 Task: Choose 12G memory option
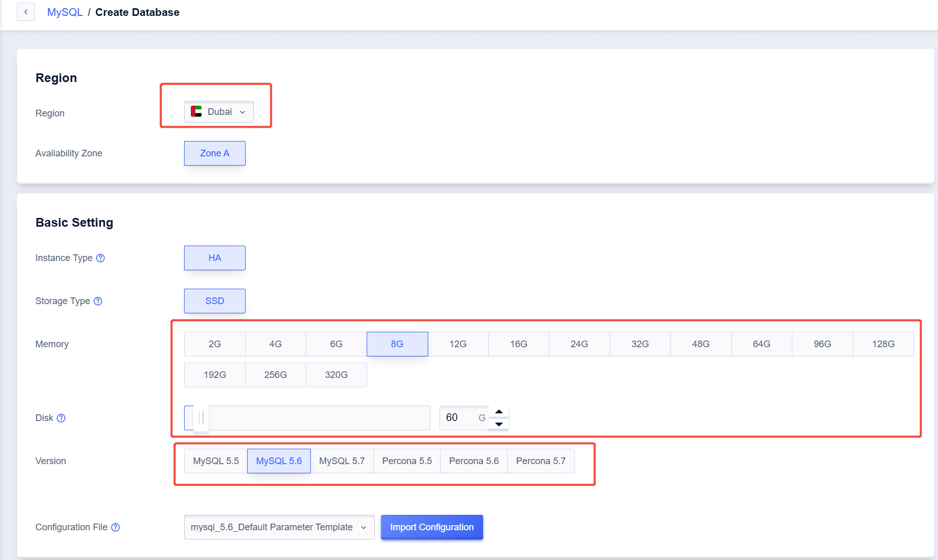(x=458, y=344)
